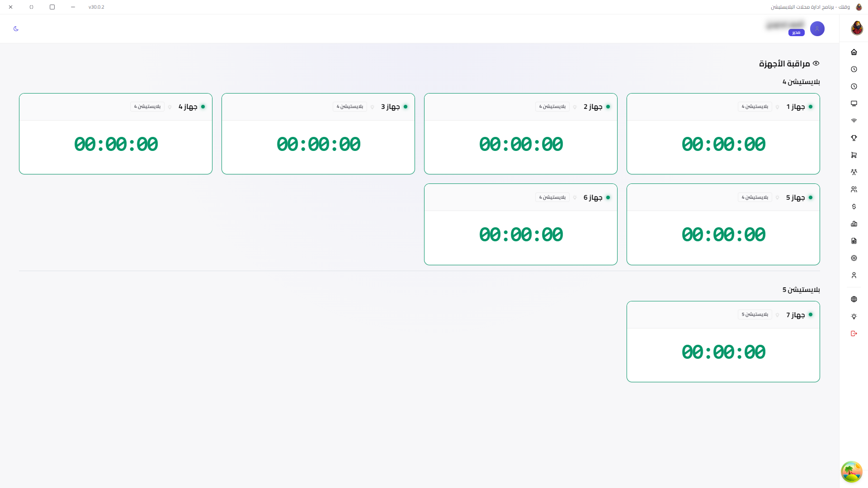Click the بلايستيشن 4 badge on جهاز 3
The image size is (868, 488).
click(350, 107)
